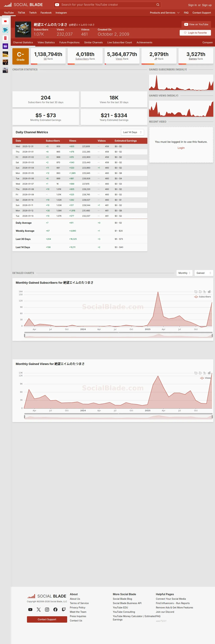Click Gained Subscribers weekly mini chart

coord(181,82)
